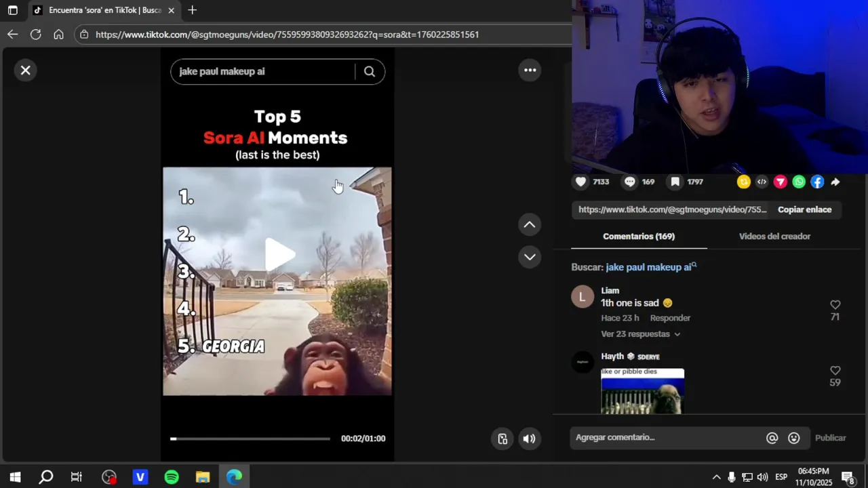Switch the ESP input language indicator
868x488 pixels.
781,477
